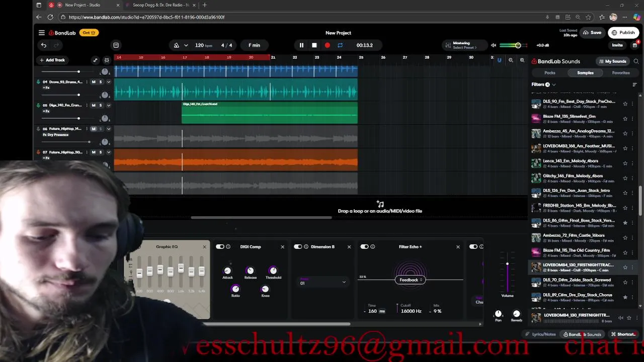This screenshot has height=362, width=644.
Task: Refresh the browser page
Action: coord(50,17)
